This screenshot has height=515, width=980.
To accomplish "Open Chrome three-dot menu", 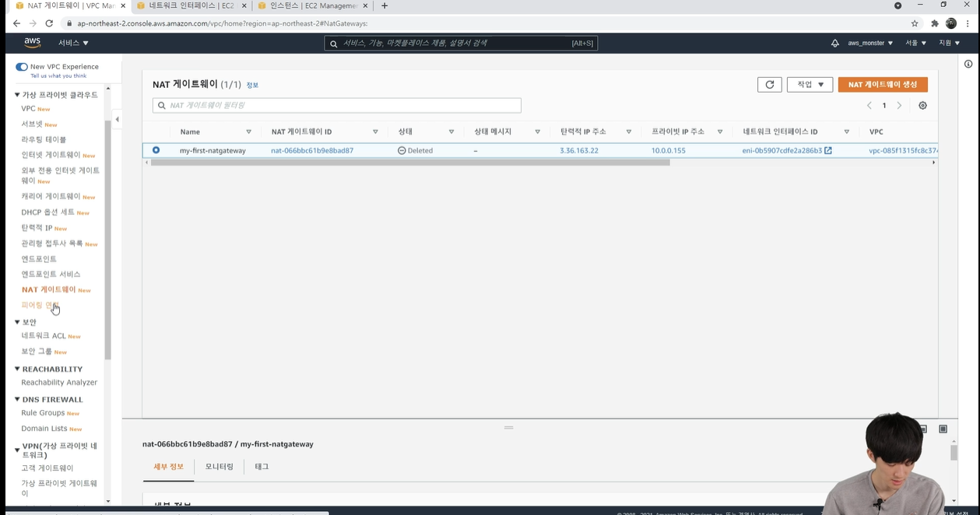I will point(968,23).
